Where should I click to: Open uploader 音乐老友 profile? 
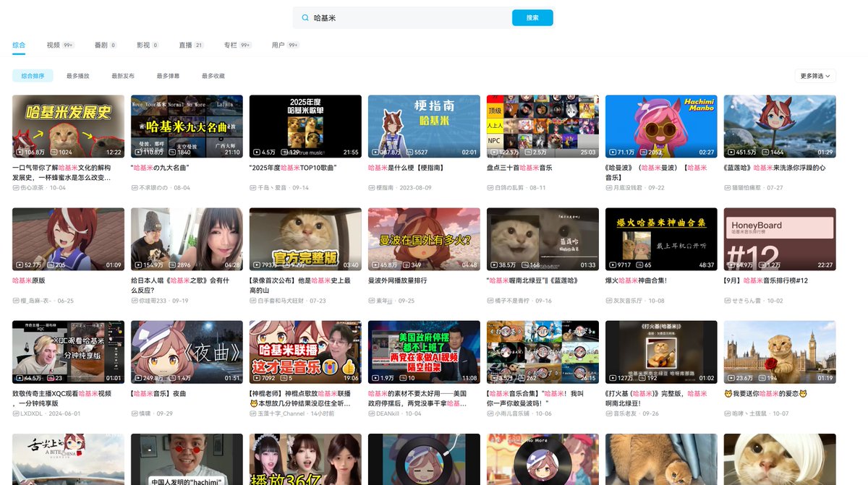click(x=626, y=413)
